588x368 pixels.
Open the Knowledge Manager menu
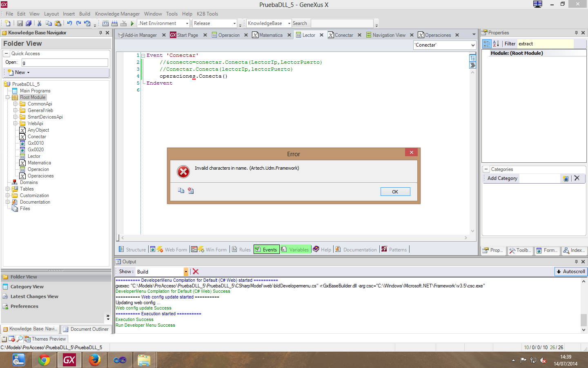tap(117, 13)
